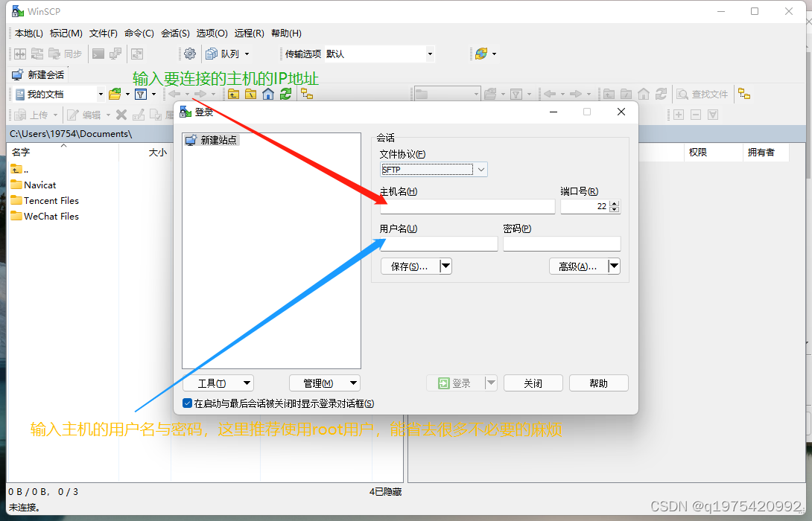The width and height of the screenshot is (812, 521).
Task: Click the compare directories toolbar icon
Action: [20, 54]
